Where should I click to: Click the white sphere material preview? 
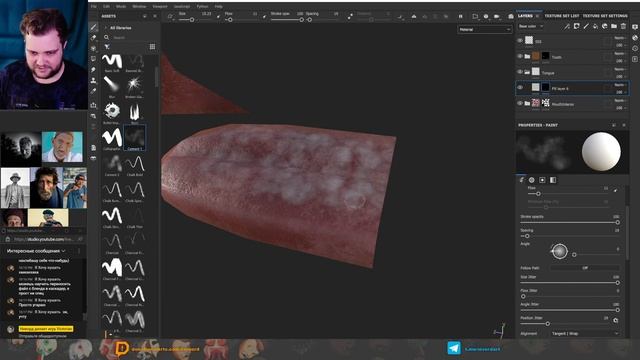[x=601, y=151]
